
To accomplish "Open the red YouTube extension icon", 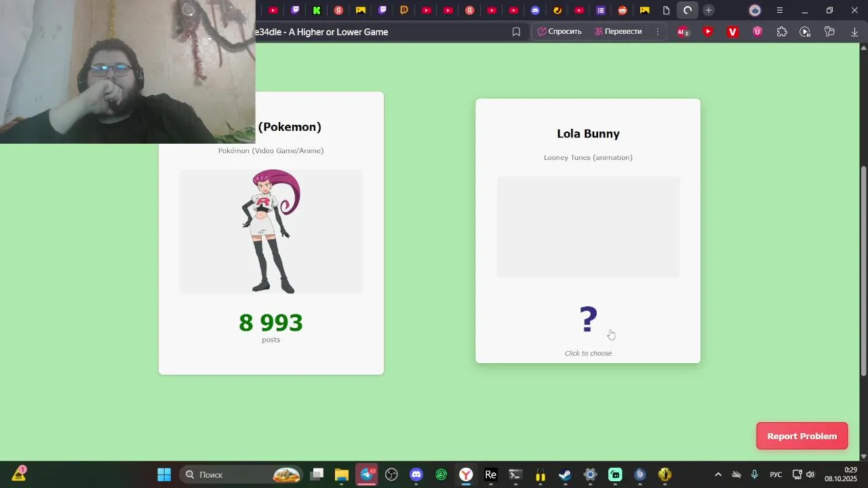I will pyautogui.click(x=708, y=32).
